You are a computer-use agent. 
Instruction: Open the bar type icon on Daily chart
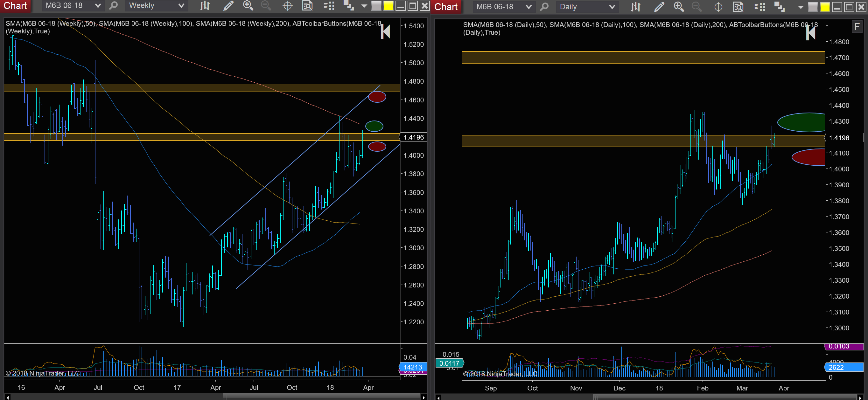pos(635,7)
